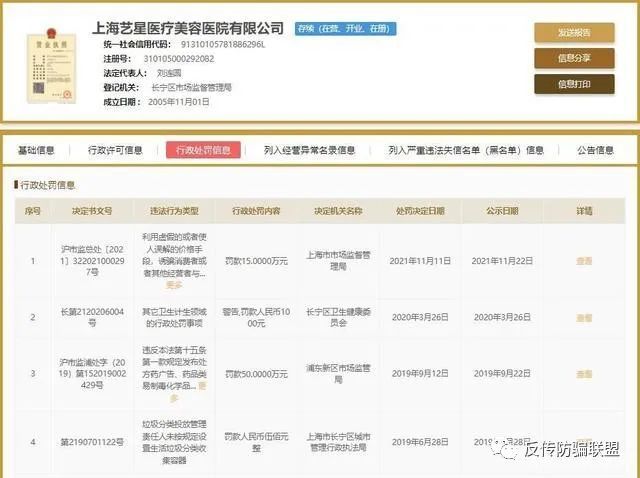Viewport: 640px width, 478px height.
Task: Expand 更多 in row 1 violation type
Action: click(x=174, y=285)
